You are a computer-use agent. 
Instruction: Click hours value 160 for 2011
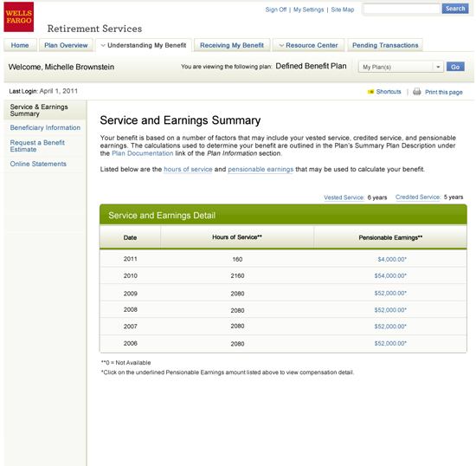coord(237,260)
